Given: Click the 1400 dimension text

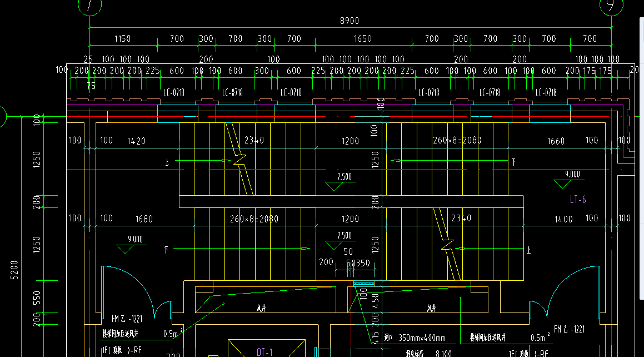Looking at the screenshot, I should tap(563, 220).
